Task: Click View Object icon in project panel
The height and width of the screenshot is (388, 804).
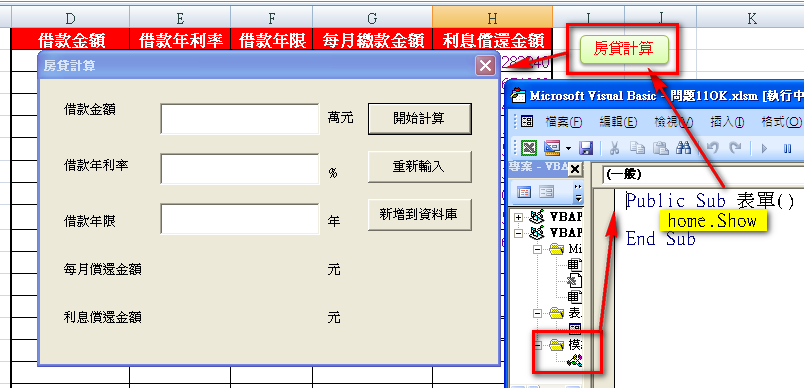Action: (547, 192)
